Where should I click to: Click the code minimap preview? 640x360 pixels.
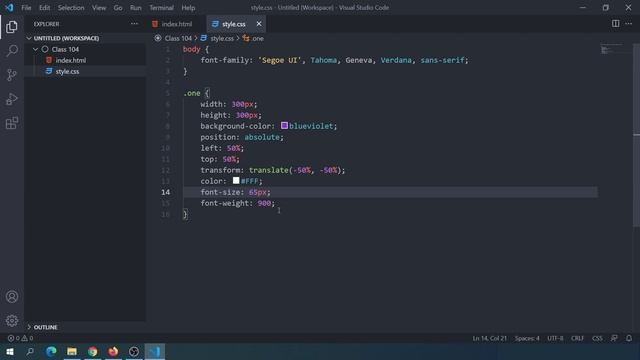[611, 49]
